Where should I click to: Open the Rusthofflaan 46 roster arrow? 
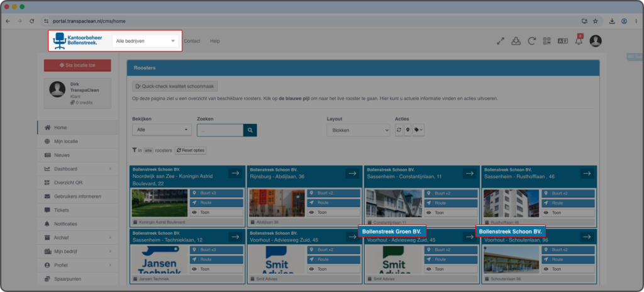(x=587, y=173)
